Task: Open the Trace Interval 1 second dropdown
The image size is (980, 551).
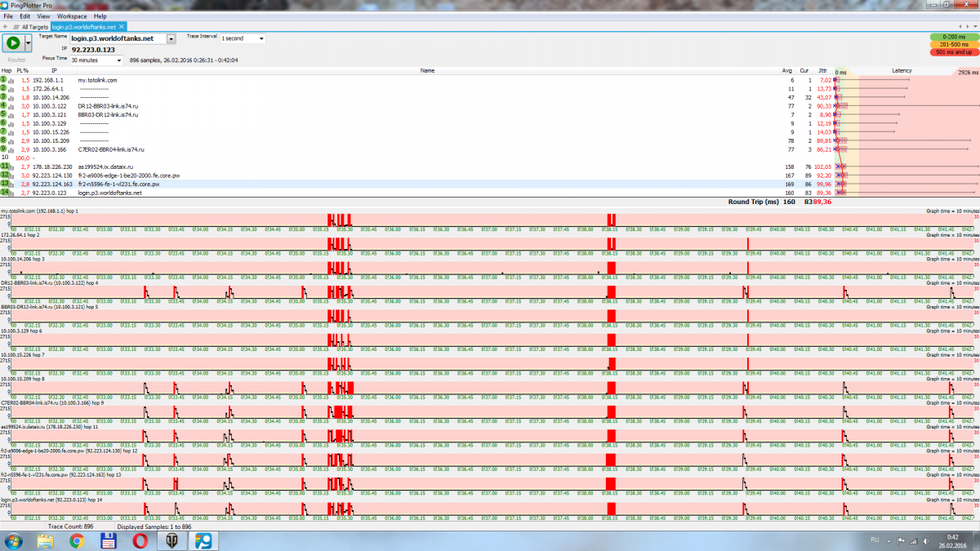Action: click(x=243, y=38)
